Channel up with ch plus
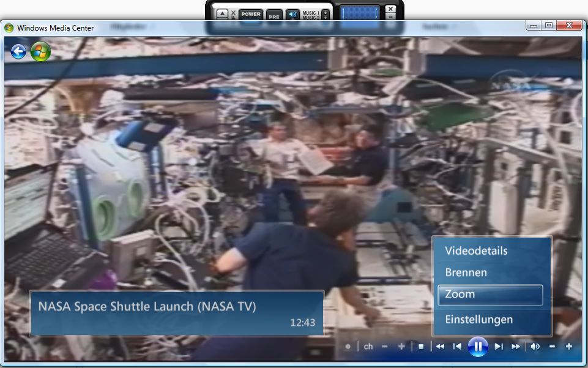Viewport: 588px width, 368px height. pos(401,346)
